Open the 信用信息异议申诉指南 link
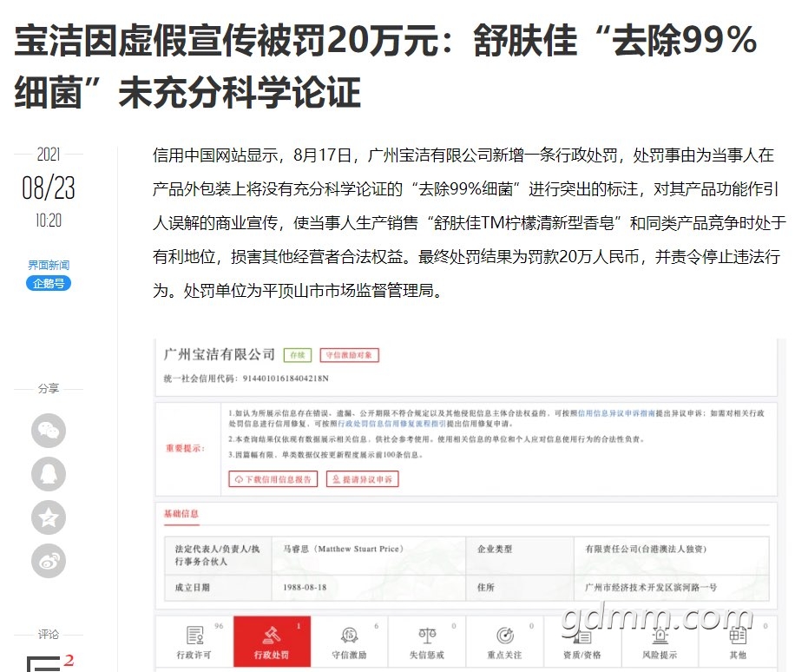Screen dimensions: 795x672 616,413
